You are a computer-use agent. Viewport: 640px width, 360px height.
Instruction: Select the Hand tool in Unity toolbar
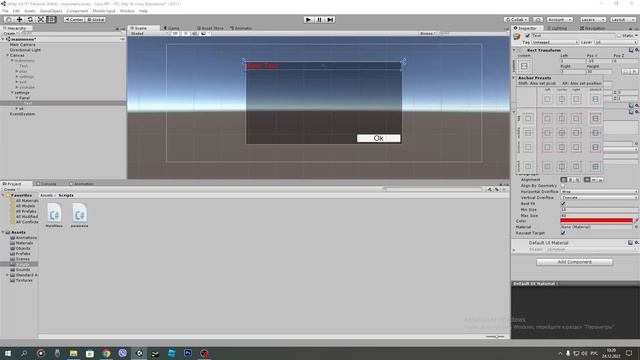click(8, 20)
